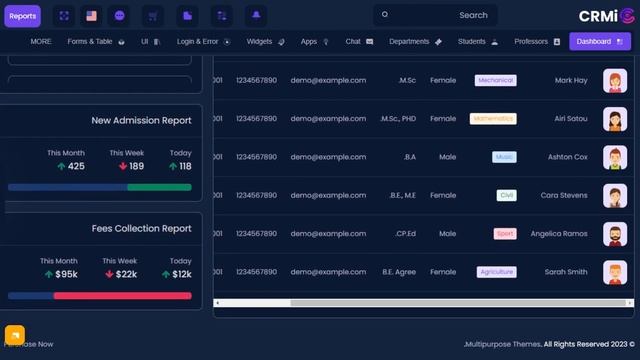The height and width of the screenshot is (360, 640).
Task: Click the Today value 118
Action: tap(185, 166)
